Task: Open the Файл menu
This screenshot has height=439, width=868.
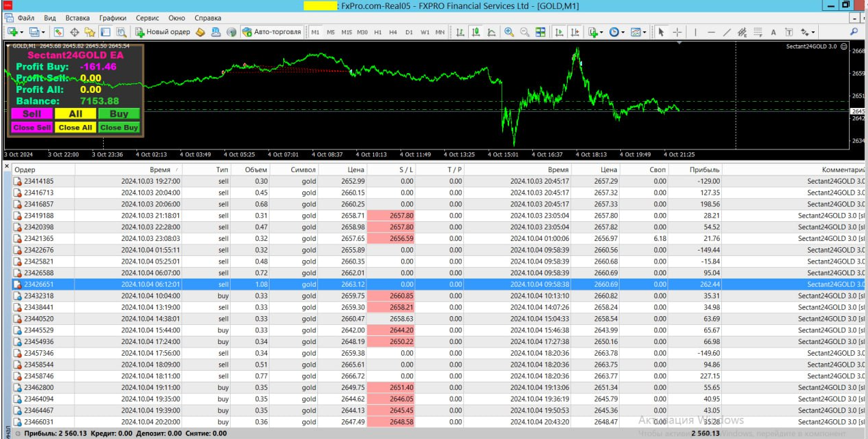Action: click(26, 18)
